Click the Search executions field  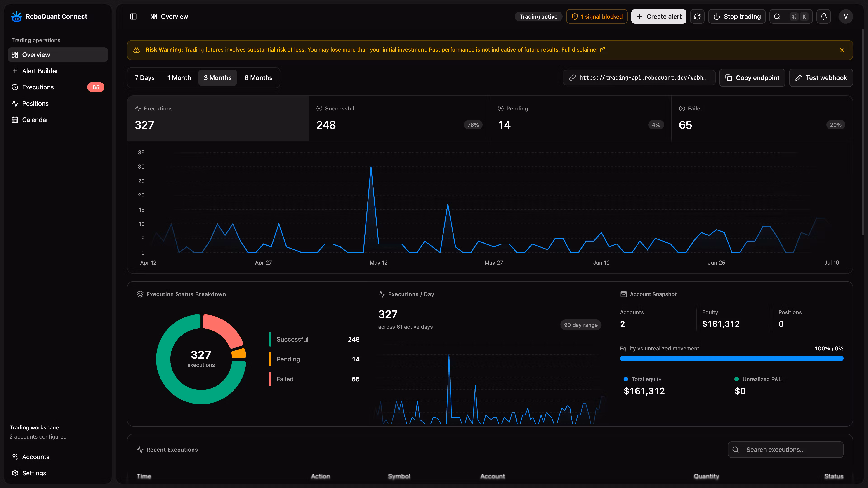(x=785, y=450)
